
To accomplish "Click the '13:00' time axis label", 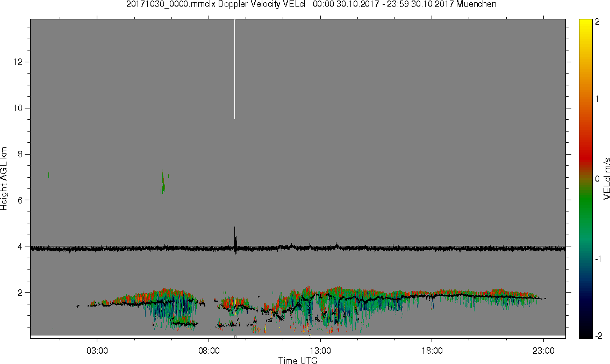I will pyautogui.click(x=320, y=351).
